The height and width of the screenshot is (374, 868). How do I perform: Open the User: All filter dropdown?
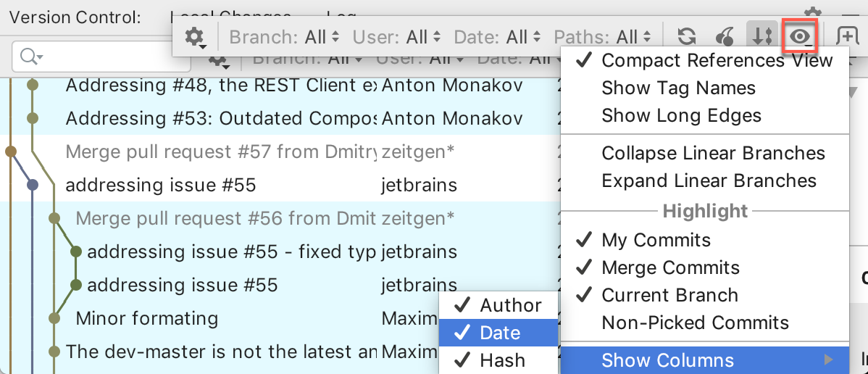tap(397, 37)
